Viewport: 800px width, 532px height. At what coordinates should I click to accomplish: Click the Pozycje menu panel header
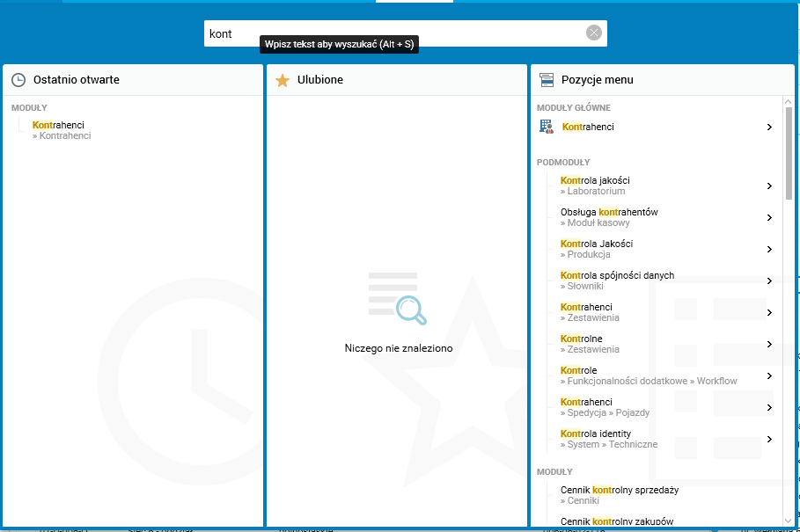point(662,80)
